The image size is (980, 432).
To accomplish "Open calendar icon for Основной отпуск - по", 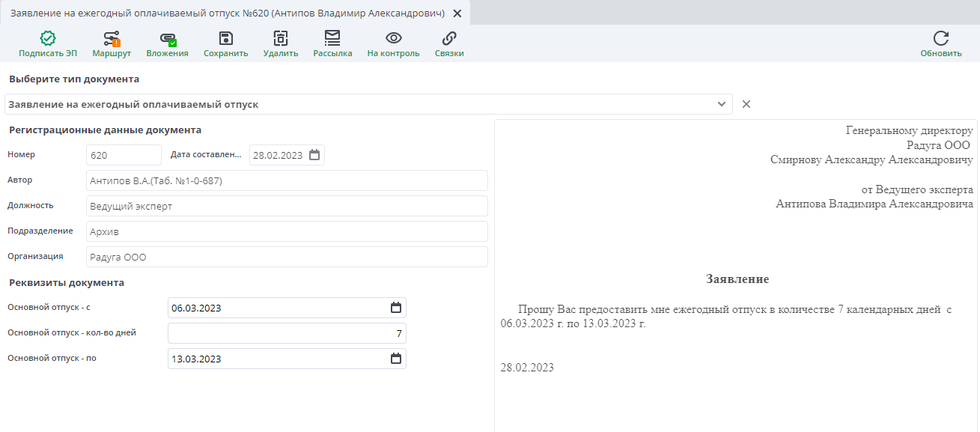I will 396,359.
